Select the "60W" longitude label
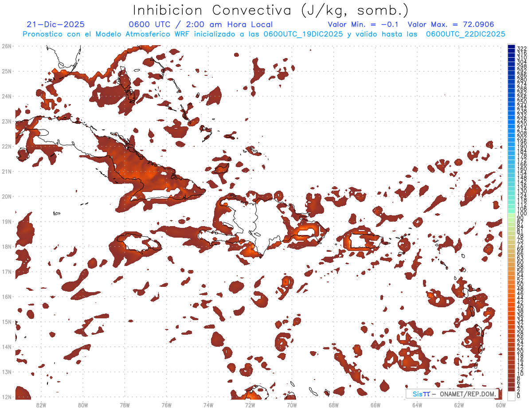Screen dimensions: 532x411 click(501, 405)
